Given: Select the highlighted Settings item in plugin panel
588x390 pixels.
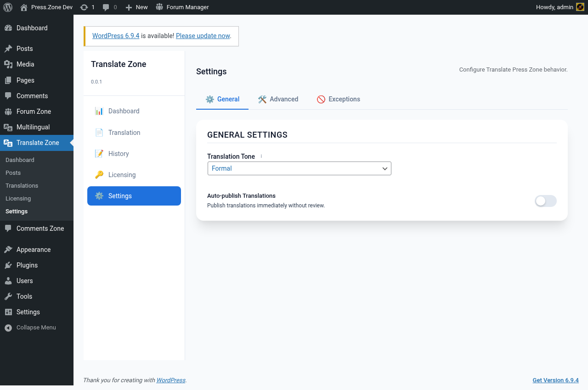Looking at the screenshot, I should click(134, 196).
